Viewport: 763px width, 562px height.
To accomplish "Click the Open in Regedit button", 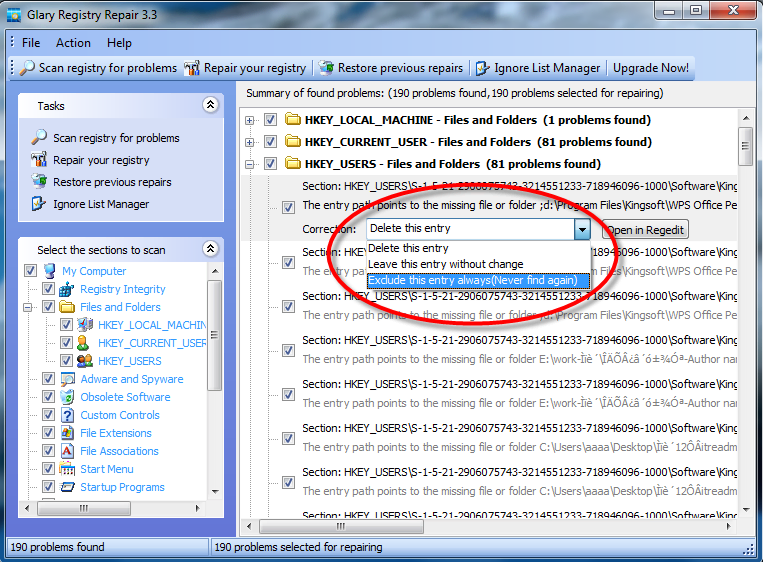I will click(x=645, y=230).
